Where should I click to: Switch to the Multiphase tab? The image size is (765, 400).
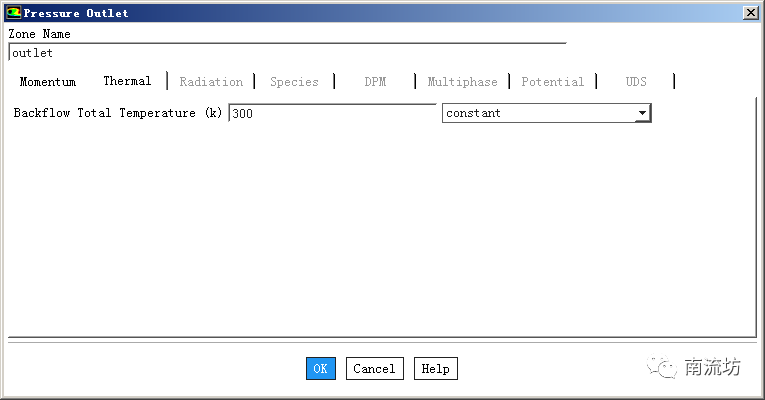[x=463, y=81]
